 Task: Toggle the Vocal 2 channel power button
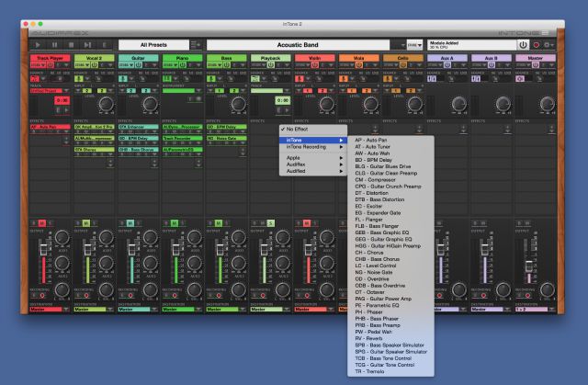[x=94, y=65]
